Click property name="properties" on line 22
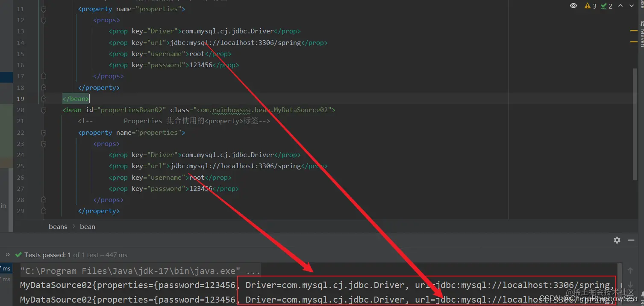Image resolution: width=644 pixels, height=306 pixels. point(132,133)
